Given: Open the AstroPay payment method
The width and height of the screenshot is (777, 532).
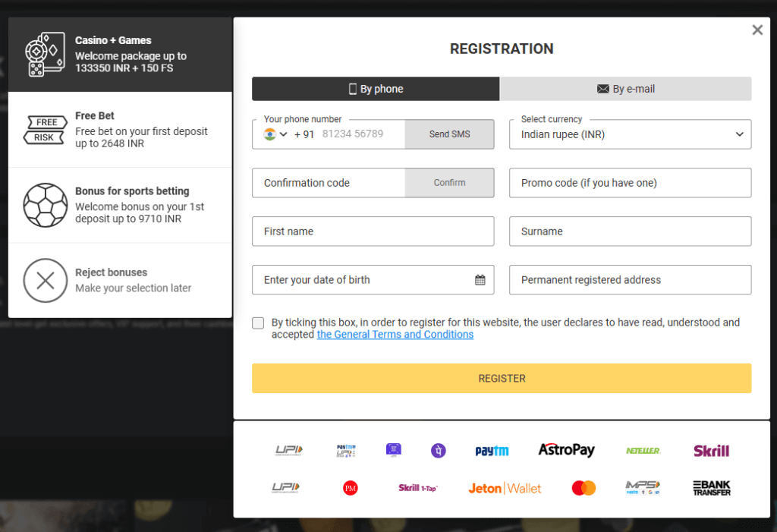Looking at the screenshot, I should (566, 449).
